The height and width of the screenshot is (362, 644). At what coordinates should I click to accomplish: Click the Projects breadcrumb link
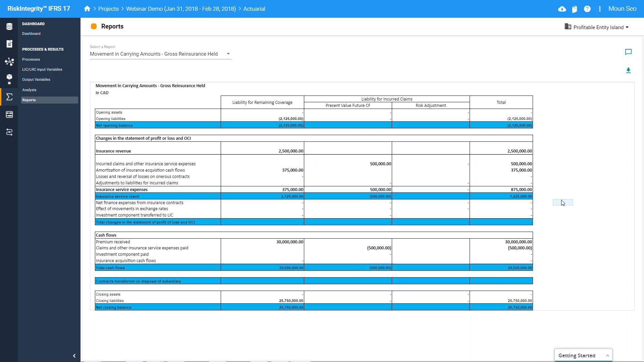[x=108, y=9]
